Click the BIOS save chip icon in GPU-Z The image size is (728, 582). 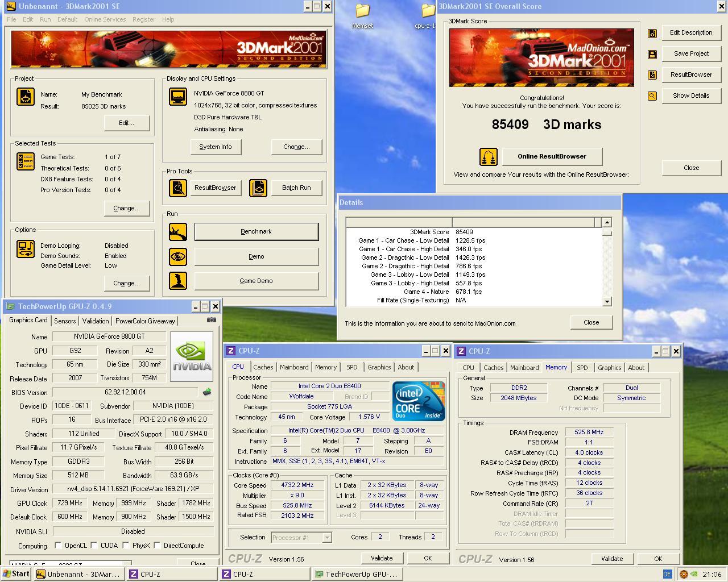pyautogui.click(x=207, y=392)
